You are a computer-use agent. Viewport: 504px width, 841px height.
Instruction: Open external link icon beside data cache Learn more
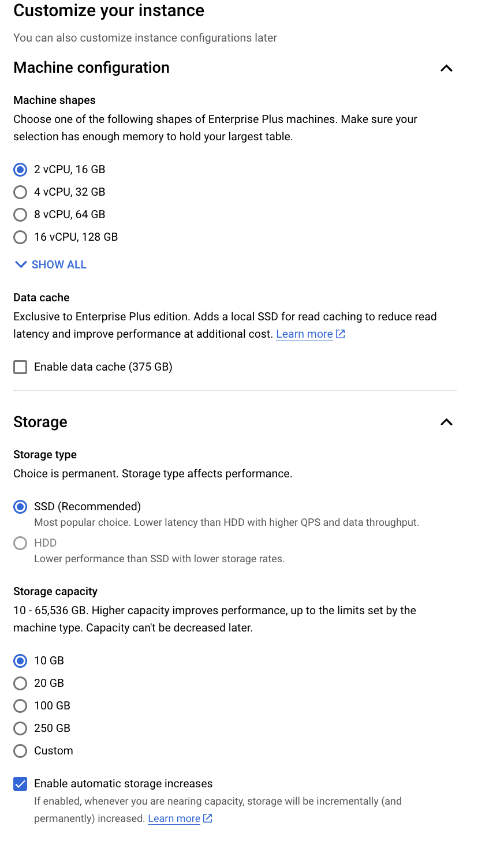tap(341, 334)
